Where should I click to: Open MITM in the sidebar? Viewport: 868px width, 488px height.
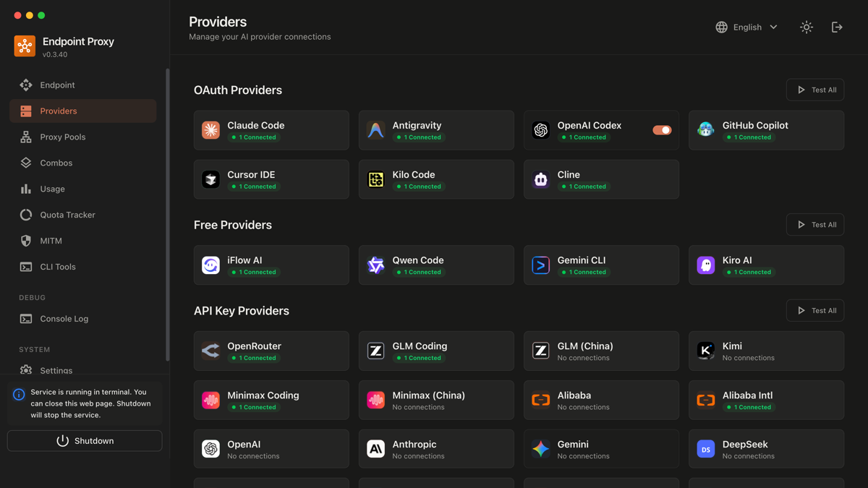pos(83,241)
